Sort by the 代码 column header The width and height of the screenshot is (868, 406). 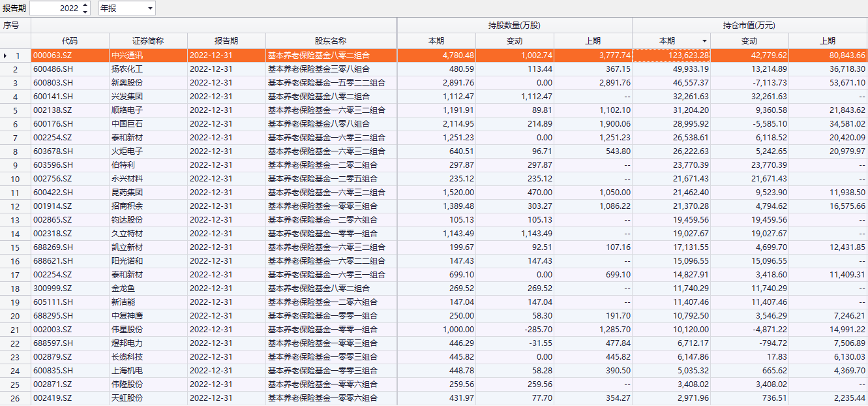tap(70, 41)
